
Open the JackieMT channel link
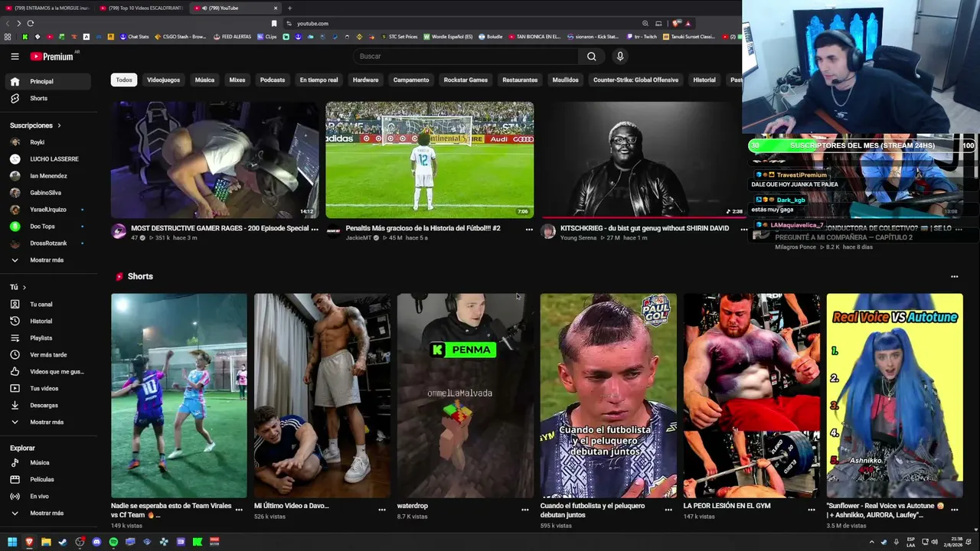click(358, 238)
